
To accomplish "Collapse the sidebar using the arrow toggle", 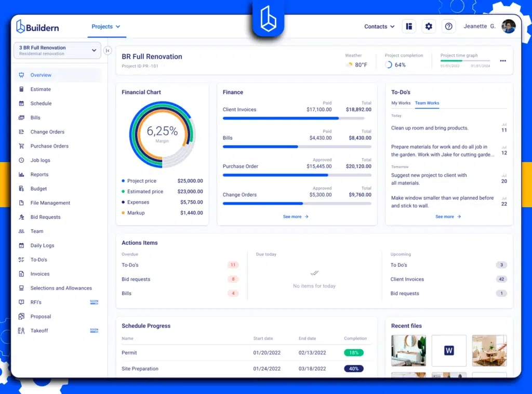I will tap(107, 50).
